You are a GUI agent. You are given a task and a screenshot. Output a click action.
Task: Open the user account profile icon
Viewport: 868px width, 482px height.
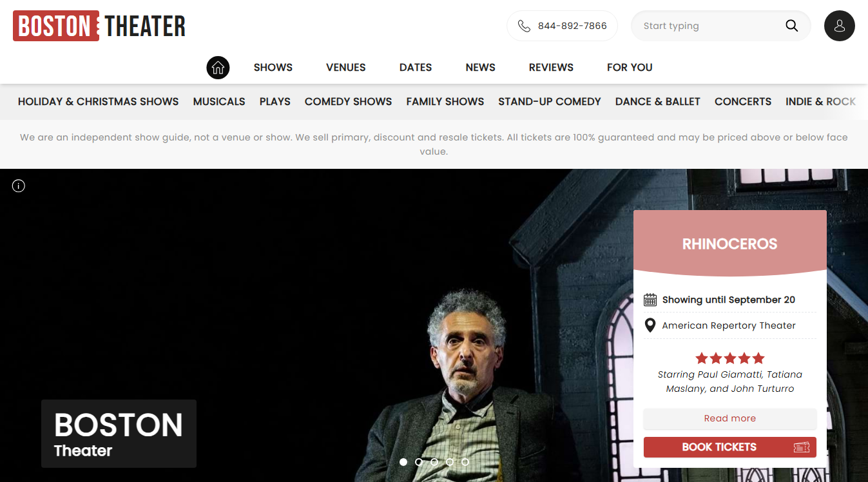(839, 26)
